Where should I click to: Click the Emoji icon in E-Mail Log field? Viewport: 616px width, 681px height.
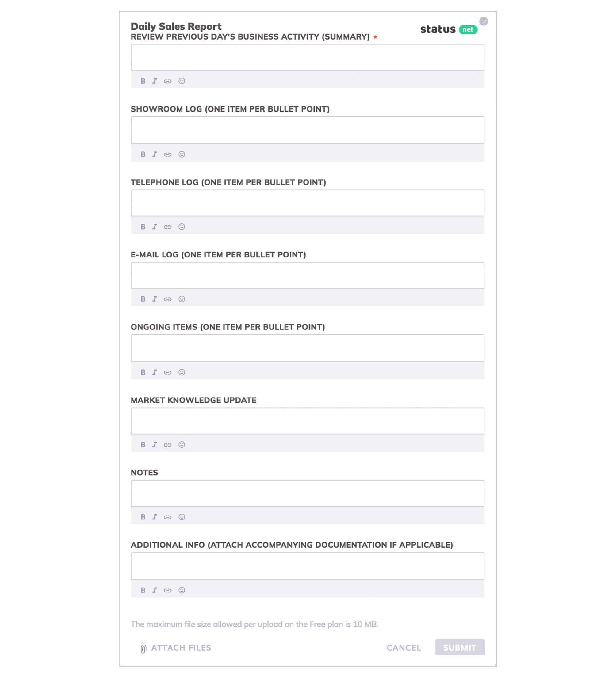(x=182, y=299)
